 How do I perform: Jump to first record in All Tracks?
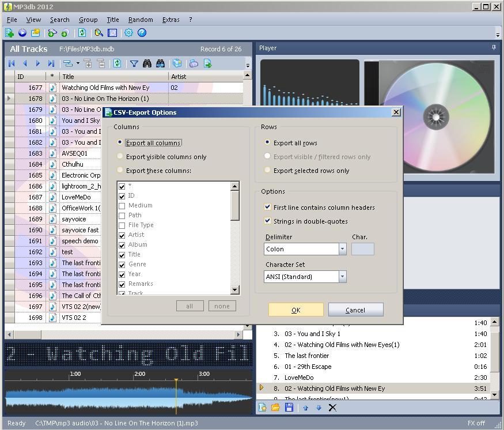click(12, 63)
